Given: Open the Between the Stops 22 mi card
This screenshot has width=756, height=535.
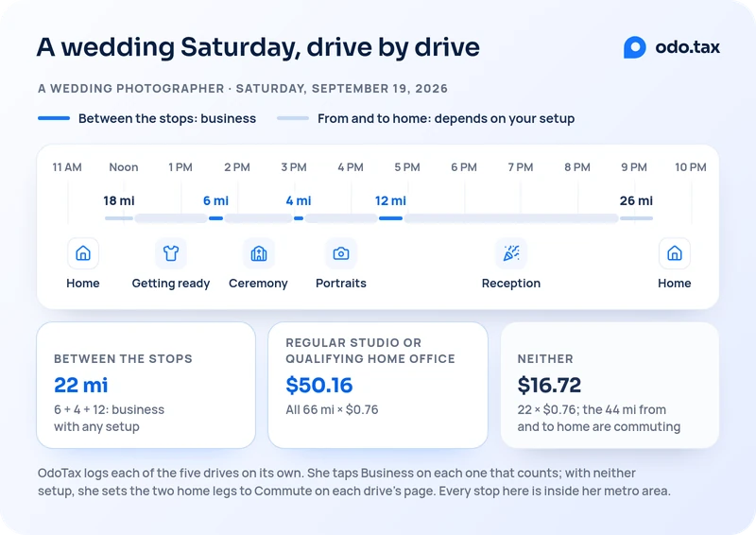Looking at the screenshot, I should pyautogui.click(x=146, y=385).
